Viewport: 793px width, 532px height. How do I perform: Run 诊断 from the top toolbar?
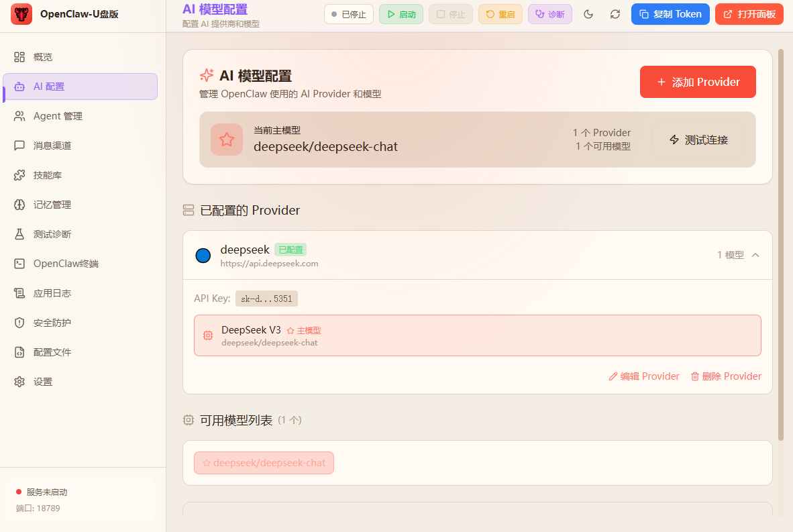pos(549,14)
